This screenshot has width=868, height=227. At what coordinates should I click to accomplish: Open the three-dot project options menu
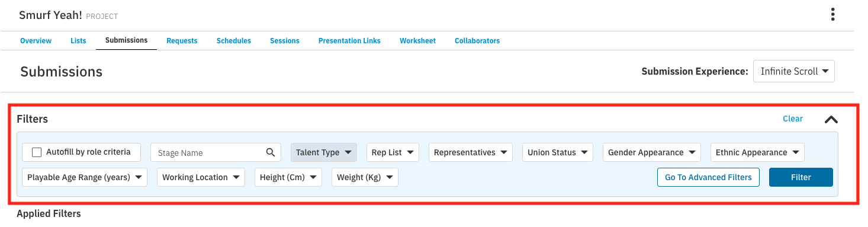[832, 15]
